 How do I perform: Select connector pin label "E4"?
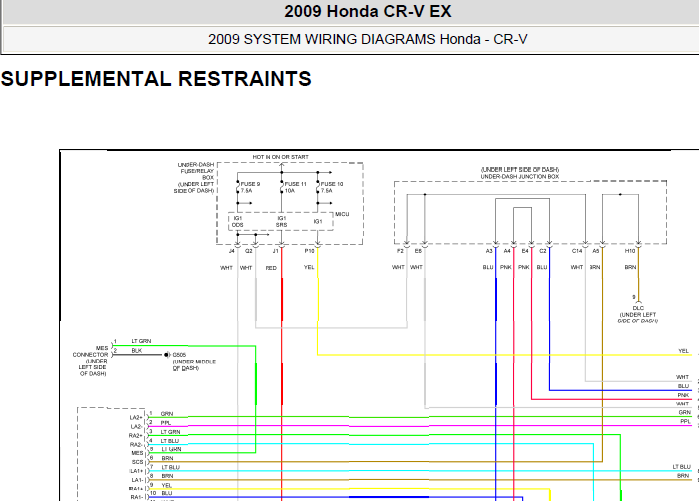[x=525, y=251]
